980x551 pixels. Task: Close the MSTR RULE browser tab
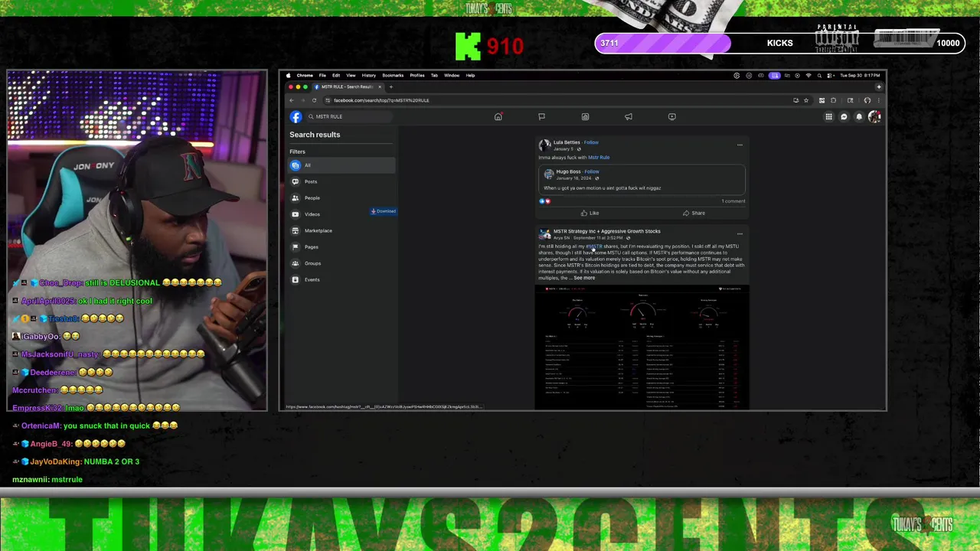click(380, 86)
